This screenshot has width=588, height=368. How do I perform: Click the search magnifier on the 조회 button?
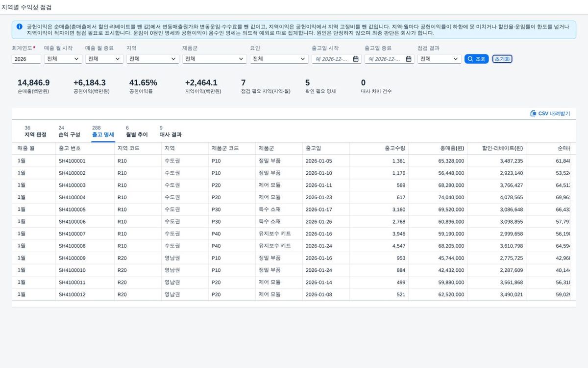[x=470, y=59]
